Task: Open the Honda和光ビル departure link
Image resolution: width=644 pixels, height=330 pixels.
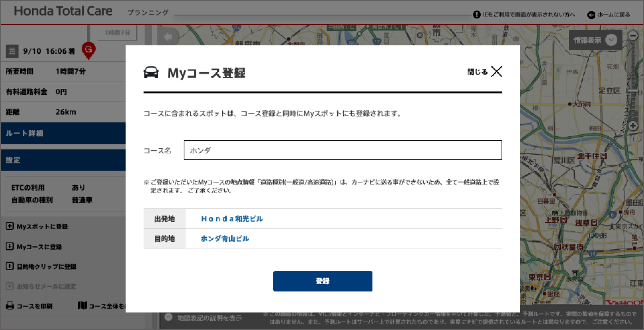Action: pyautogui.click(x=232, y=219)
